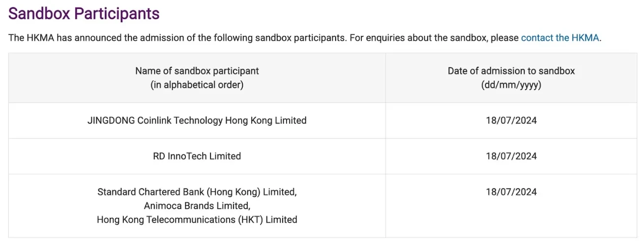Click the HKMA announcement intro sentence
This screenshot has width=644, height=241.
point(177,38)
